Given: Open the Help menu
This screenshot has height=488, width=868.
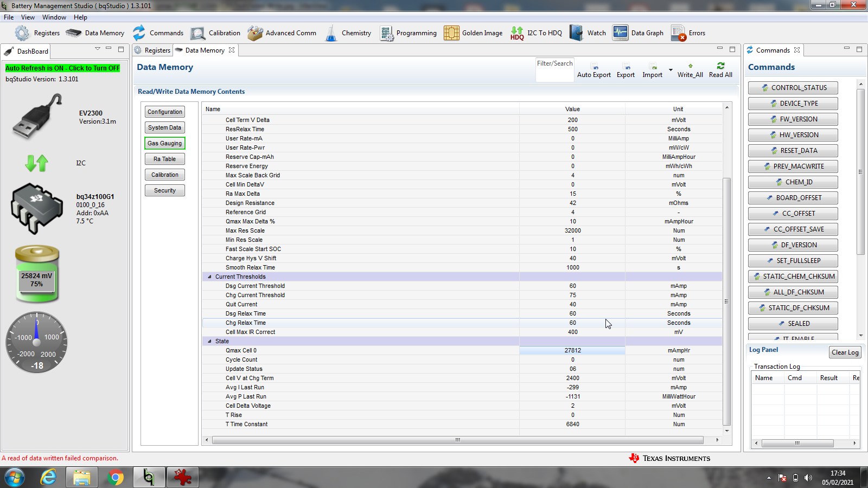Looking at the screenshot, I should point(80,17).
